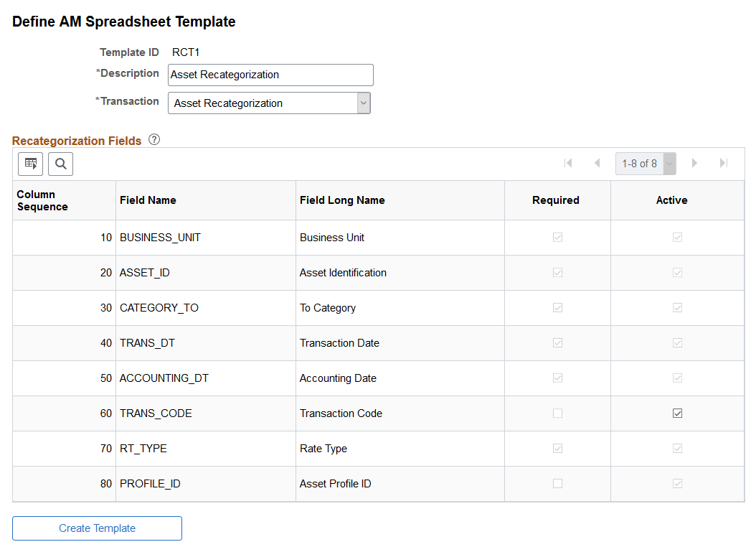Image resolution: width=756 pixels, height=547 pixels.
Task: Expand the Transaction combo box selector
Action: (364, 103)
